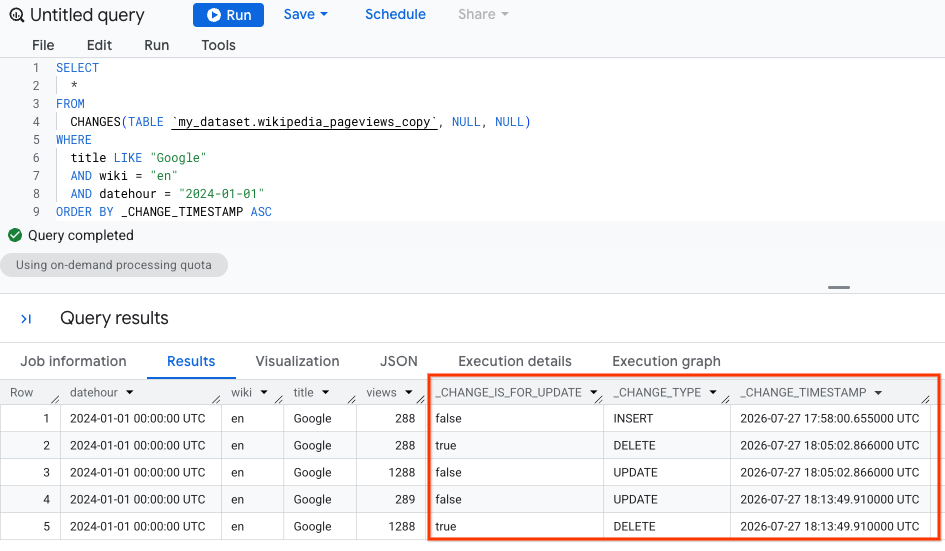Screen dimensions: 945x551
Task: Open the datehour column dropdown arrow
Action: [130, 392]
